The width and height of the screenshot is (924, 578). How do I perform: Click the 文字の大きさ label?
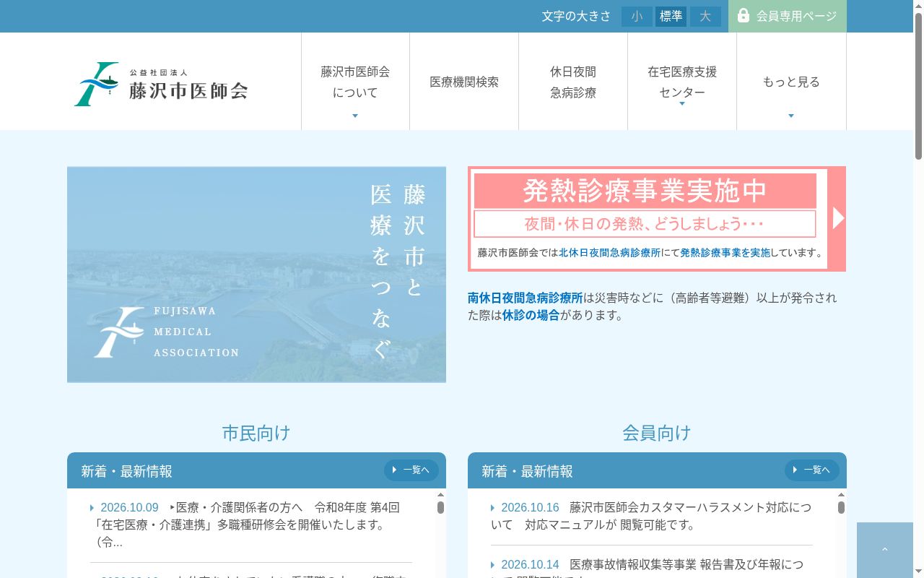point(577,17)
